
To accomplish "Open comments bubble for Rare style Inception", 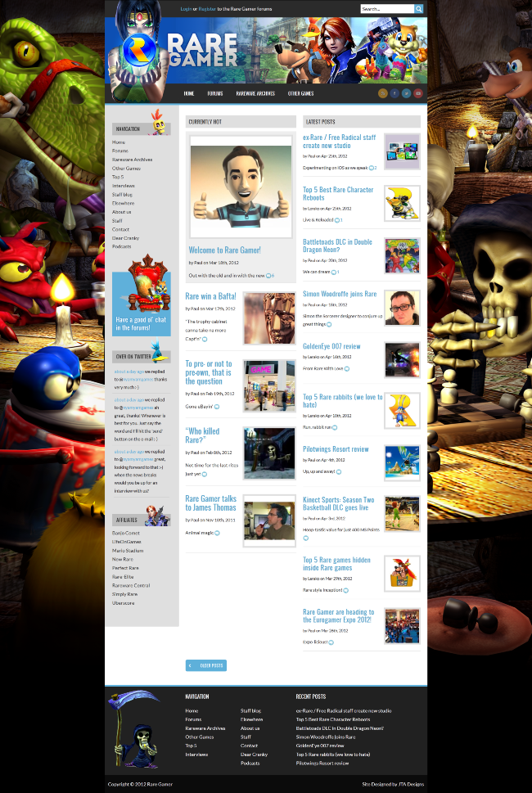I will [x=345, y=590].
